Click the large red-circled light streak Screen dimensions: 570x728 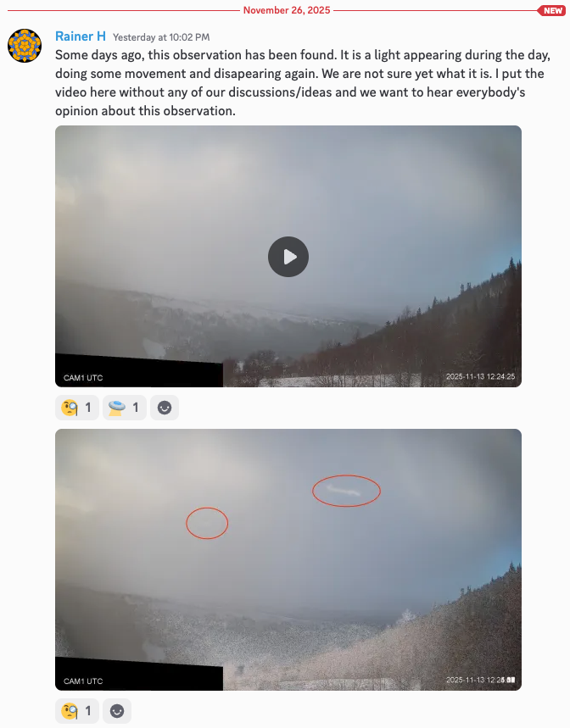click(346, 491)
